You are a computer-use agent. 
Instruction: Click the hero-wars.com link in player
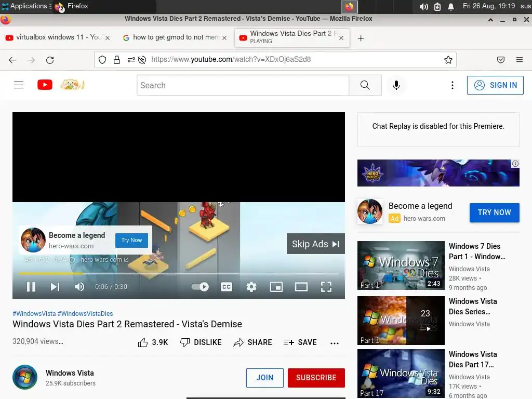[x=104, y=260]
